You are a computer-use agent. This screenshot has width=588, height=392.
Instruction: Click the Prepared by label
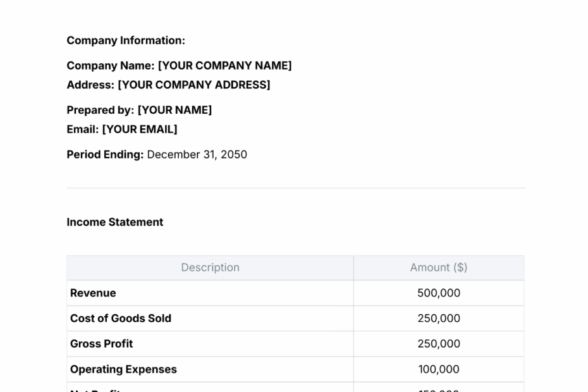click(x=101, y=109)
